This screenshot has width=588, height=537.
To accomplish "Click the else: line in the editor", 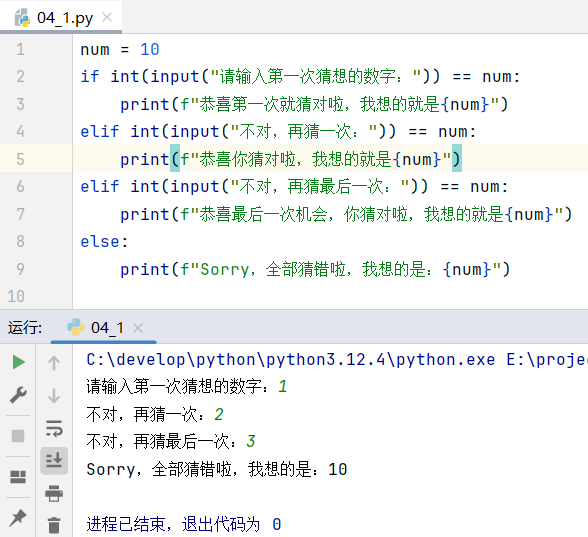I will pos(104,242).
